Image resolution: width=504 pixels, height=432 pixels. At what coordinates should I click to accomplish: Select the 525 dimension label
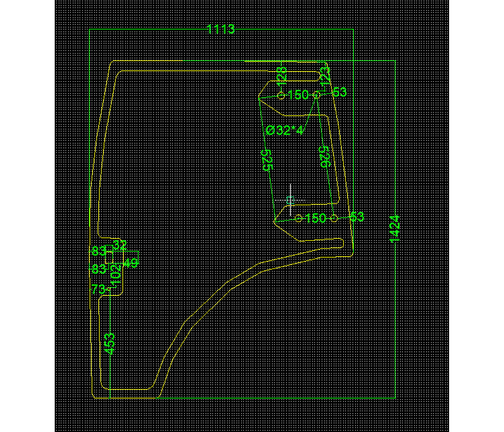[x=267, y=160]
